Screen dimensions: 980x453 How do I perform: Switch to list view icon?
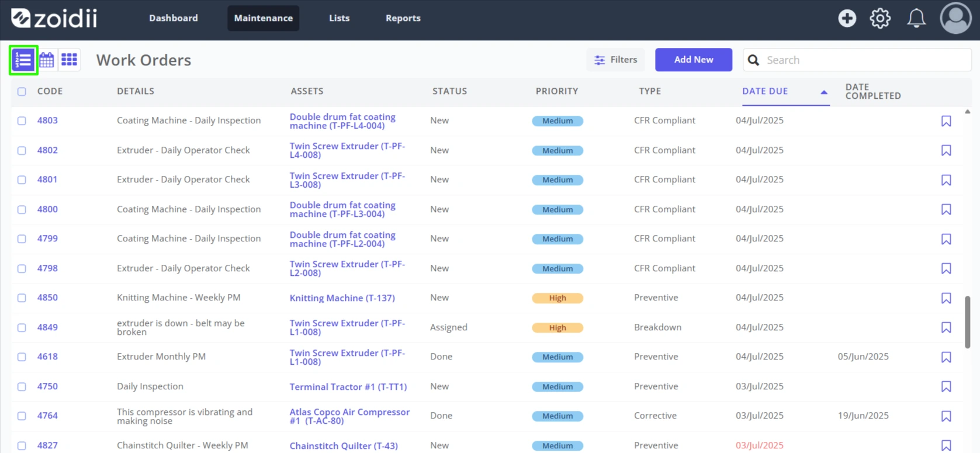click(23, 60)
